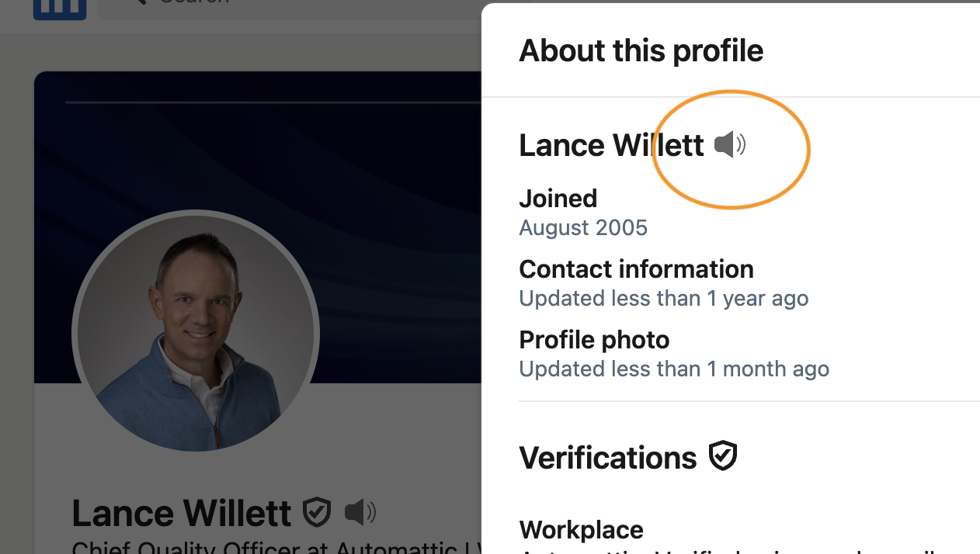Click the Chief Quality Officer headline text

(272, 548)
